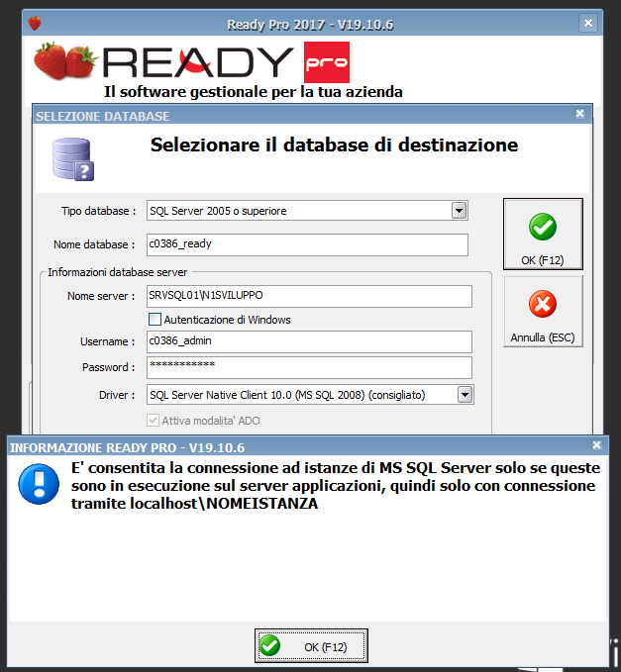Select the Driver combo box showing Native Client
This screenshot has height=672, width=621.
[310, 394]
